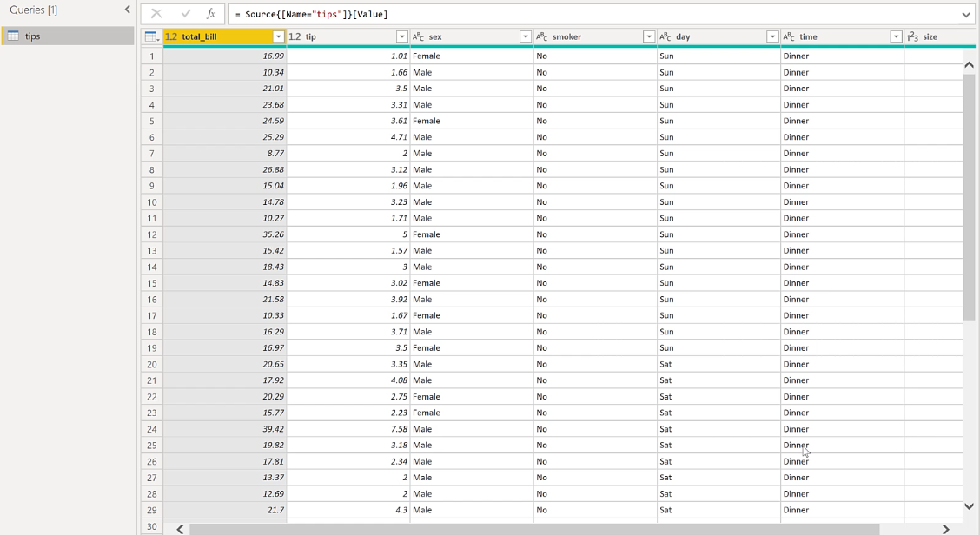Click the sex column ABC type icon
Viewport: 980px width, 535px height.
click(x=418, y=36)
